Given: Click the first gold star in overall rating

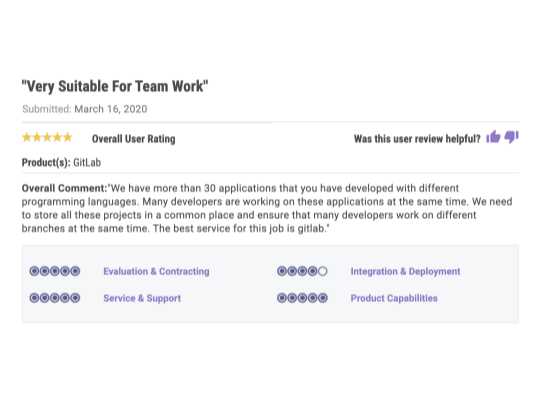Looking at the screenshot, I should point(27,137).
